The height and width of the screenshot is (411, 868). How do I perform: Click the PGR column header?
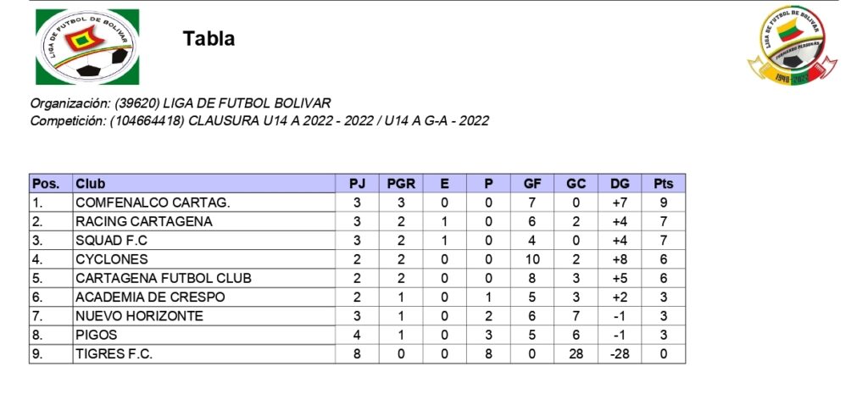point(400,184)
